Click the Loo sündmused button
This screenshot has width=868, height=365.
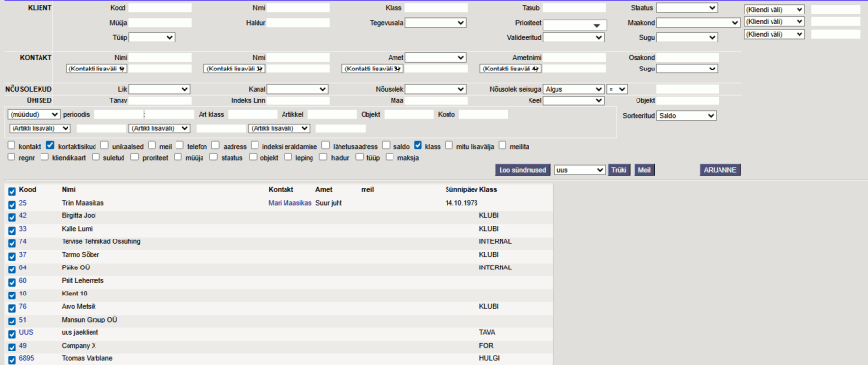coord(522,170)
